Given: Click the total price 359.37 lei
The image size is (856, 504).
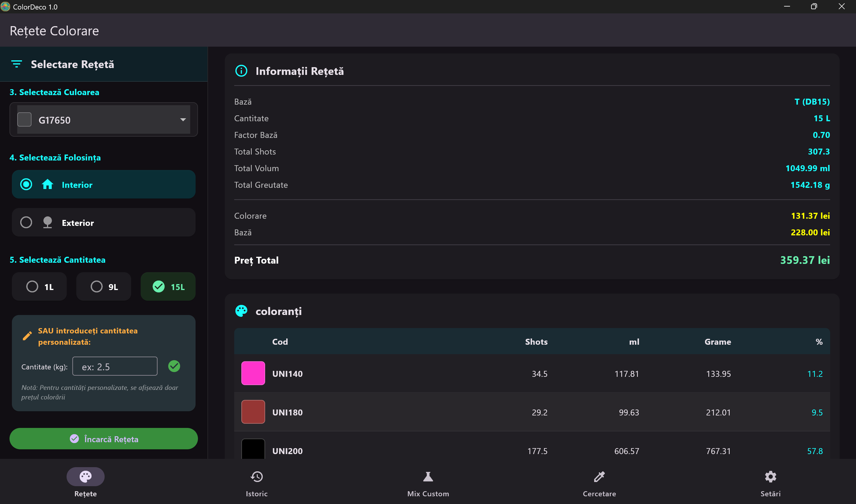Looking at the screenshot, I should point(805,260).
